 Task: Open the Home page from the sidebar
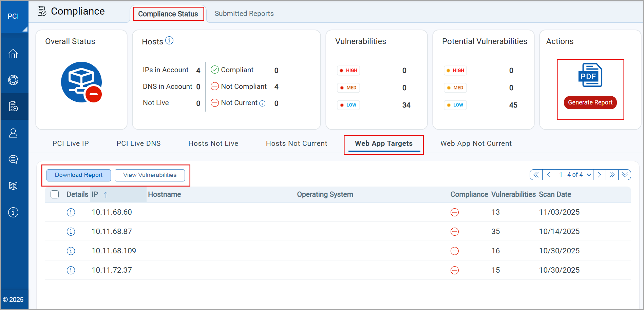14,54
